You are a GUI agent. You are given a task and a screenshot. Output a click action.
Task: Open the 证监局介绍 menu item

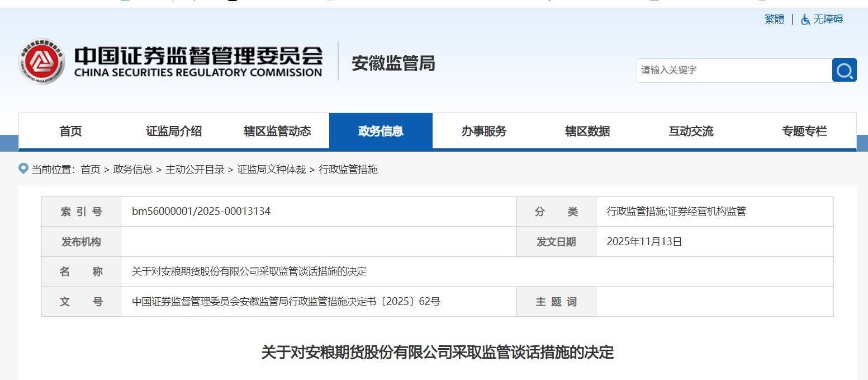click(x=174, y=130)
